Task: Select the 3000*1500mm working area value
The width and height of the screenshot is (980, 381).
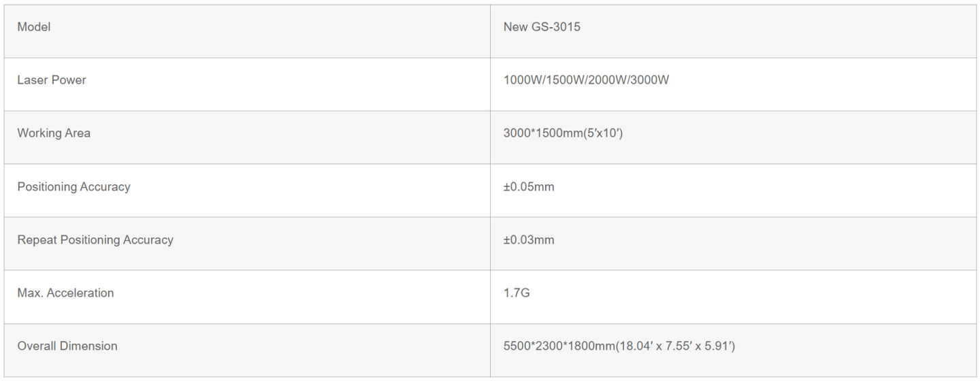Action: click(563, 133)
